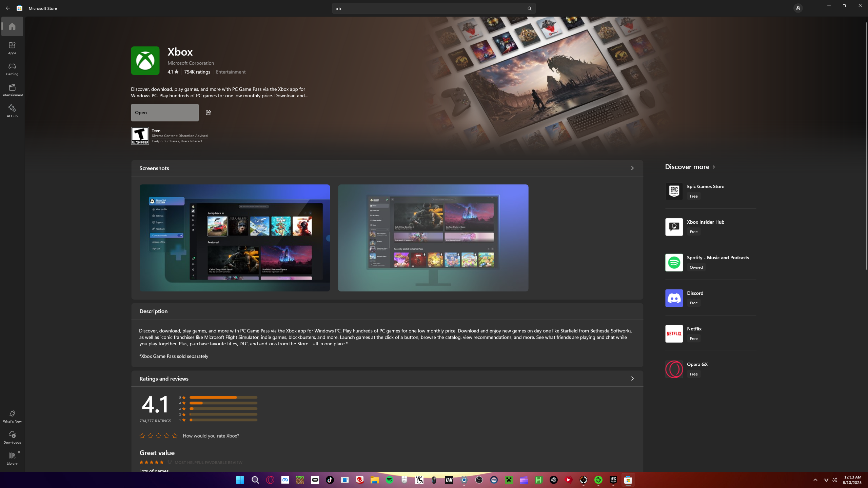Go to the Gaming section
Viewport: 868px width, 488px height.
pos(12,69)
